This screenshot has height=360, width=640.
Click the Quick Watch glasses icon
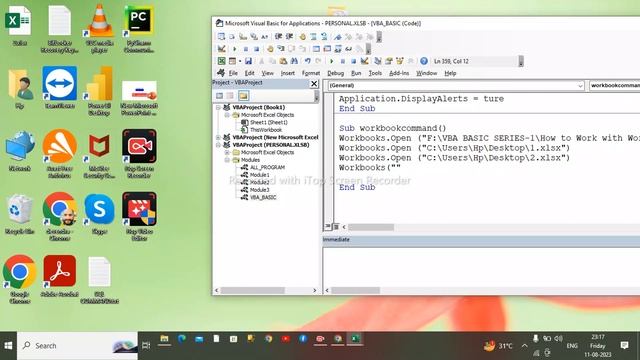pos(349,49)
